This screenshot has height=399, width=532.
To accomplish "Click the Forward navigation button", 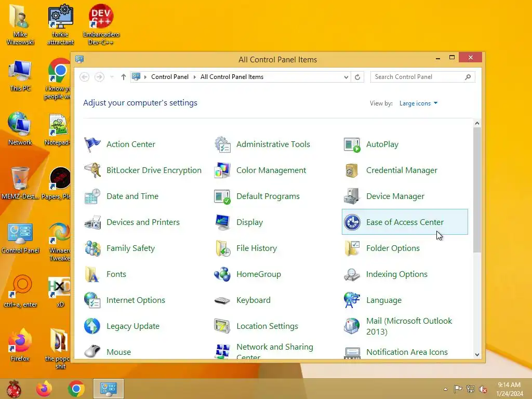I will tap(99, 77).
